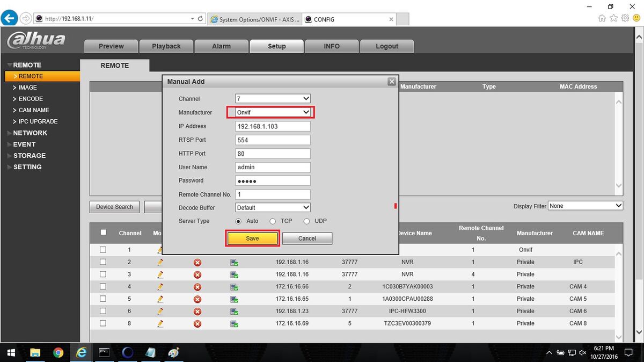The width and height of the screenshot is (644, 362).
Task: Open the NETWORK section in sidebar
Action: coord(30,133)
